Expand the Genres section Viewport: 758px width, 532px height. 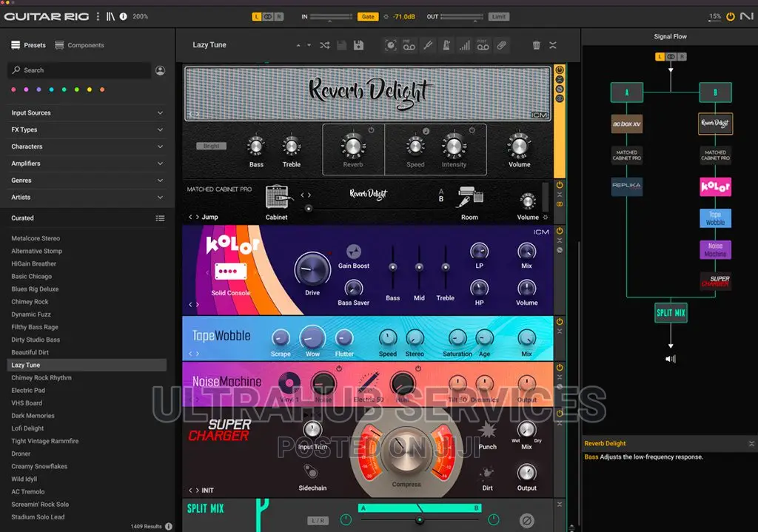87,181
